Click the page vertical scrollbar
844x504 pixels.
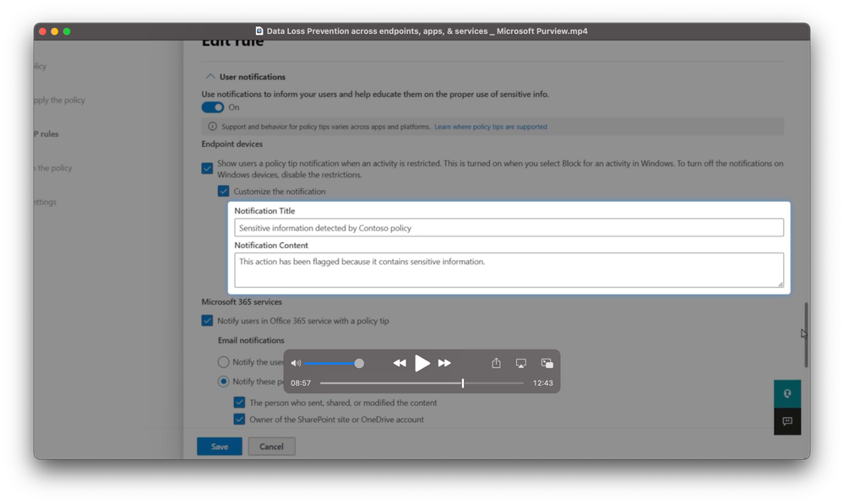tap(806, 334)
